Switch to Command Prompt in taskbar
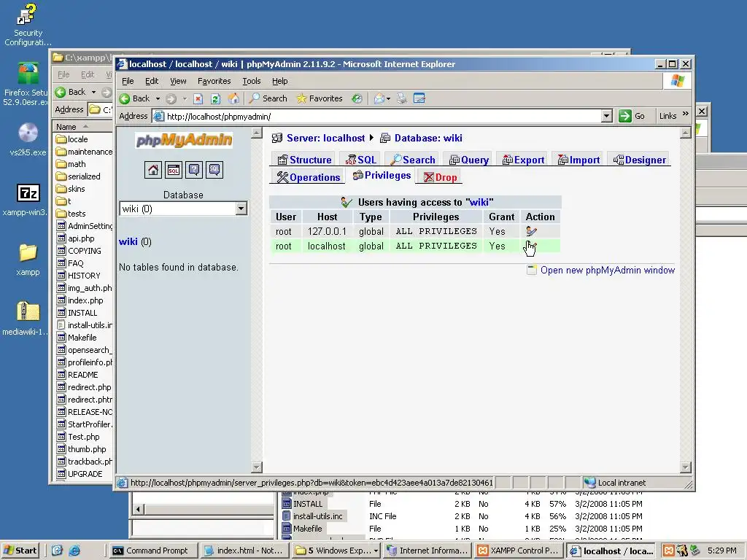This screenshot has width=747, height=560. (152, 551)
